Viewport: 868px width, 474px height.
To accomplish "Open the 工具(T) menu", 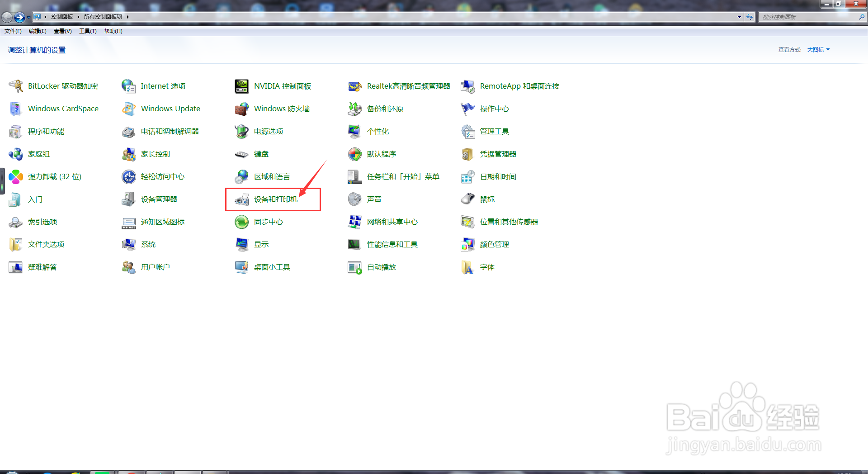I will click(x=88, y=31).
